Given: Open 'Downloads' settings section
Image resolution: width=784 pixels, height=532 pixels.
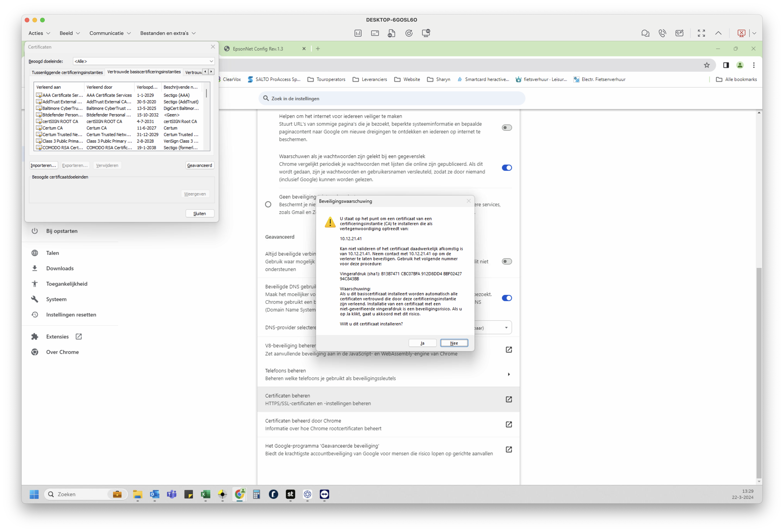Looking at the screenshot, I should pos(60,268).
